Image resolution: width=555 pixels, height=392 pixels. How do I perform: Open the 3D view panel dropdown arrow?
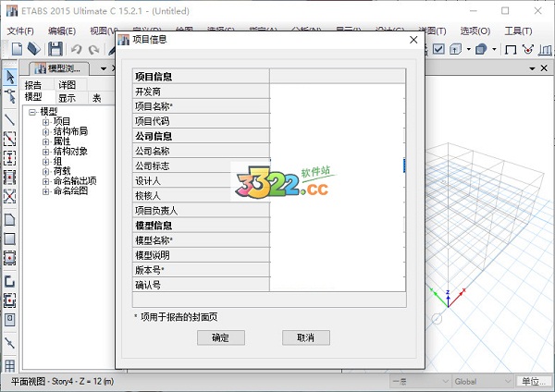pyautogui.click(x=532, y=68)
